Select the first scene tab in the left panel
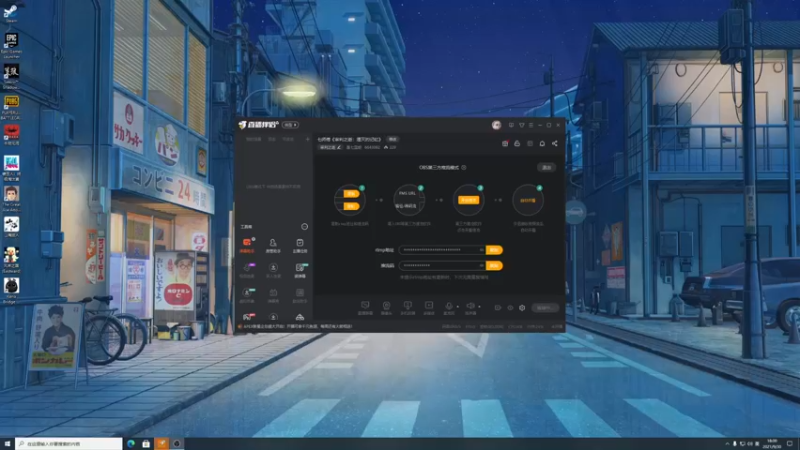Screen dimensions: 800x450 pyautogui.click(x=254, y=139)
